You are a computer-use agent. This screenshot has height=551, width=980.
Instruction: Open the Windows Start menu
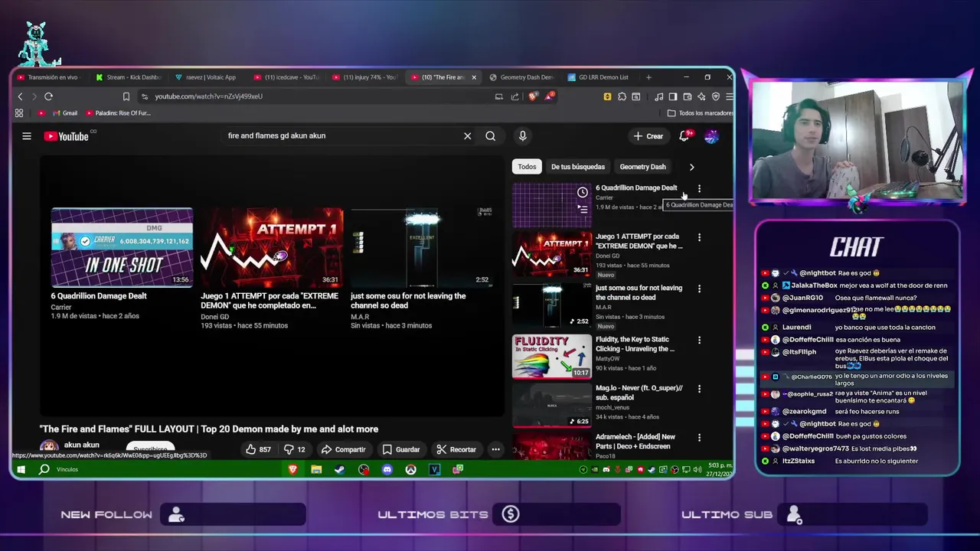(21, 469)
